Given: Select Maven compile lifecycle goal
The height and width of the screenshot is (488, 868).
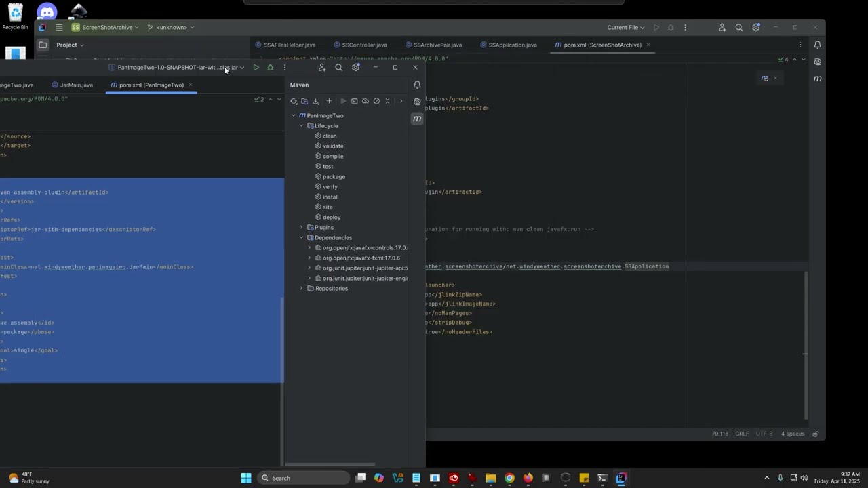Looking at the screenshot, I should coord(333,156).
